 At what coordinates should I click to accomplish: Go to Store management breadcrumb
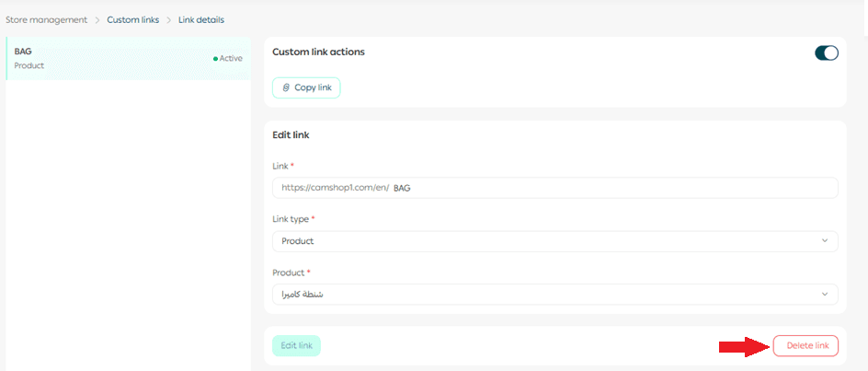46,19
